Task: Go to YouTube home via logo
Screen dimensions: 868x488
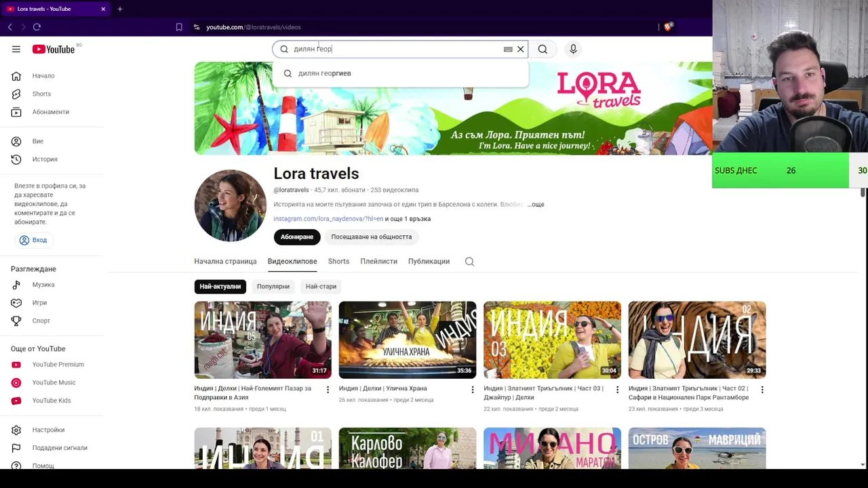Action: (54, 49)
